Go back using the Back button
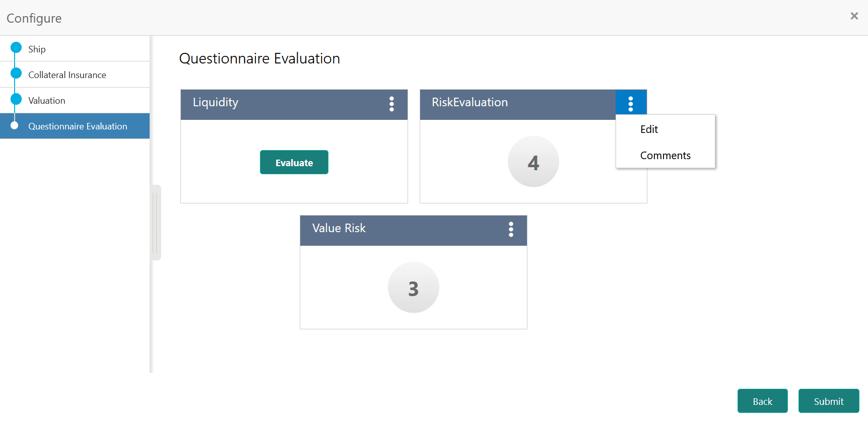 click(762, 401)
